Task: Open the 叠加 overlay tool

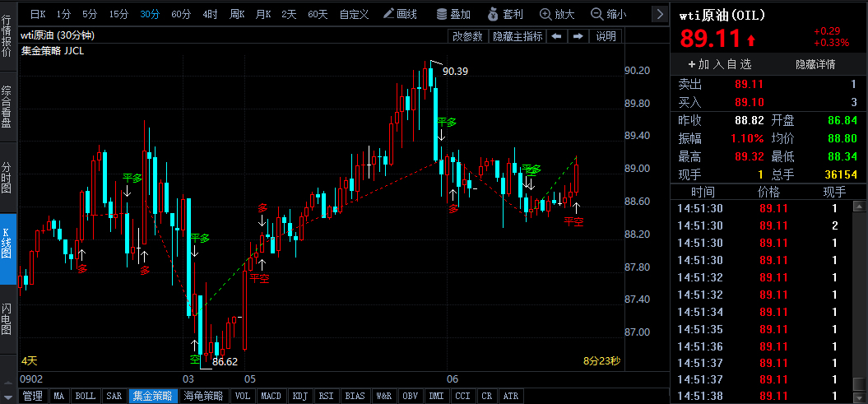Action: 453,14
